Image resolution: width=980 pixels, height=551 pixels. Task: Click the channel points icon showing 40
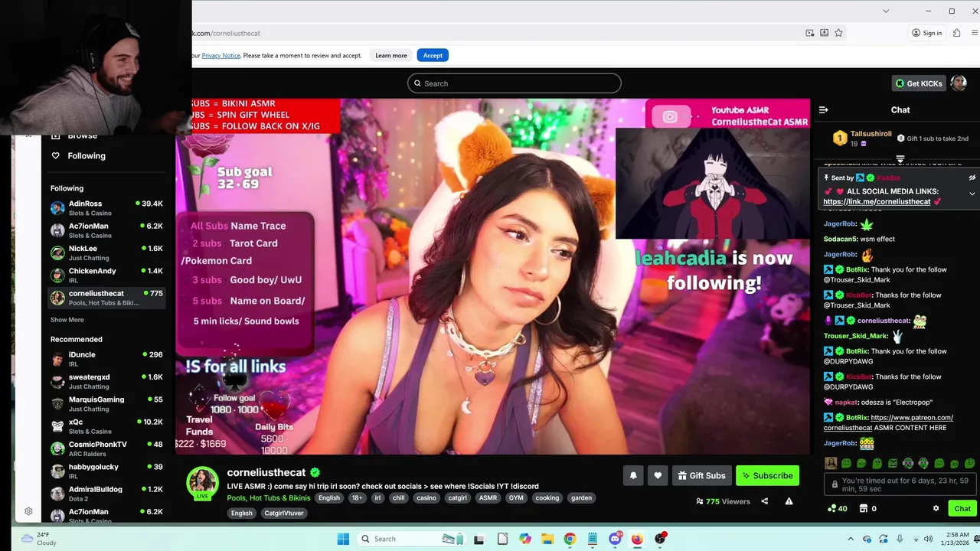click(837, 508)
